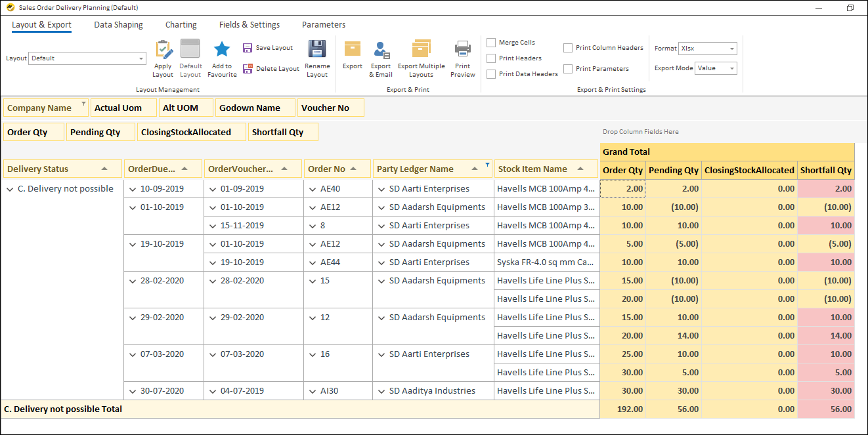Toggle the Print Column Headers checkbox
868x435 pixels.
click(568, 48)
